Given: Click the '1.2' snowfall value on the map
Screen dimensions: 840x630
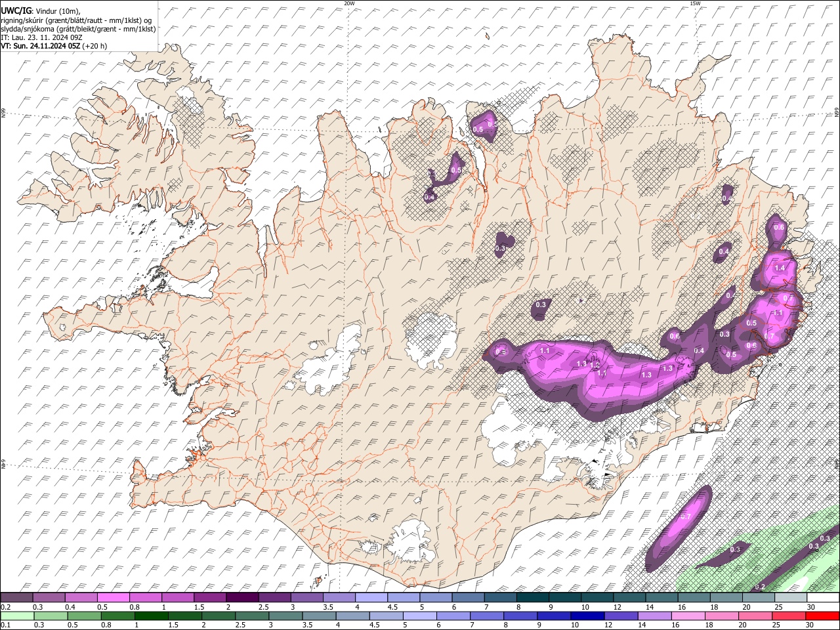Looking at the screenshot, I should 595,365.
